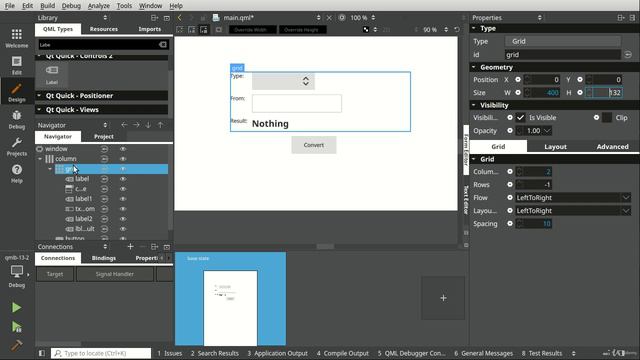Move selected item left in Navigator
This screenshot has width=640, height=360.
click(x=124, y=125)
